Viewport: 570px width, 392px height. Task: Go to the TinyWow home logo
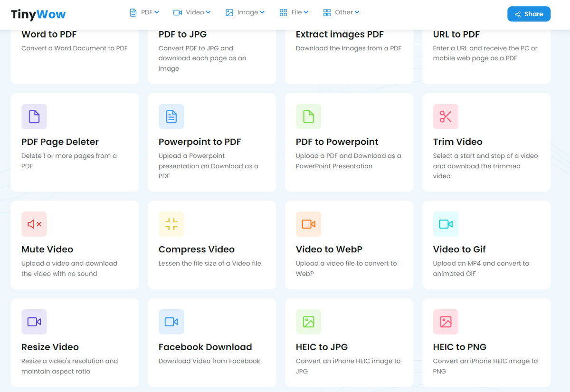pyautogui.click(x=38, y=14)
